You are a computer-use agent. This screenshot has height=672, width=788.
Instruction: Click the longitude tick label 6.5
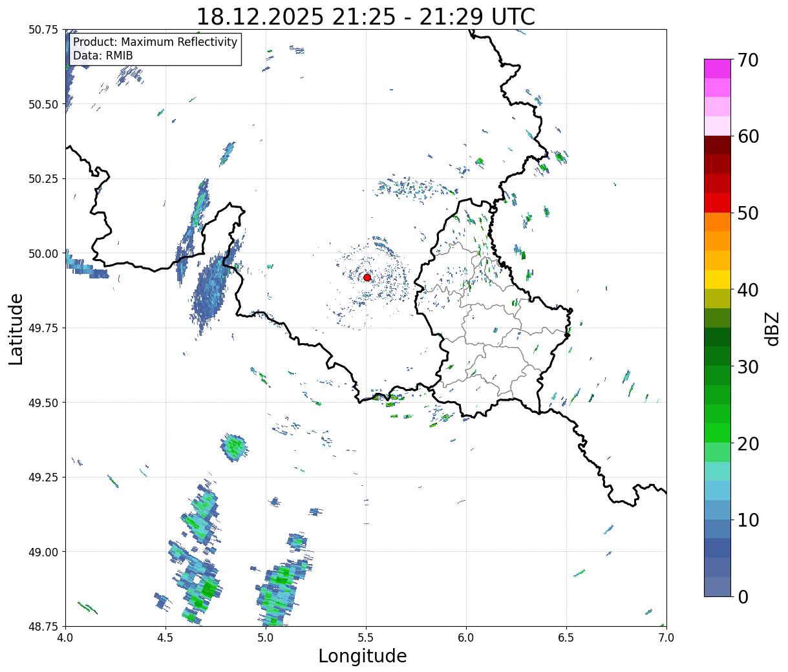tap(566, 637)
